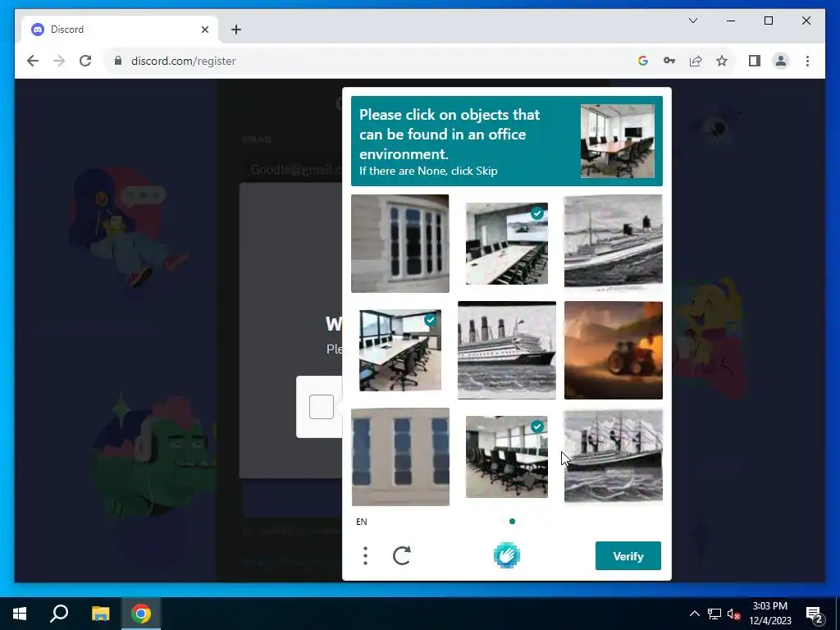Open captcha options three-dot menu
The width and height of the screenshot is (840, 630).
coord(365,555)
